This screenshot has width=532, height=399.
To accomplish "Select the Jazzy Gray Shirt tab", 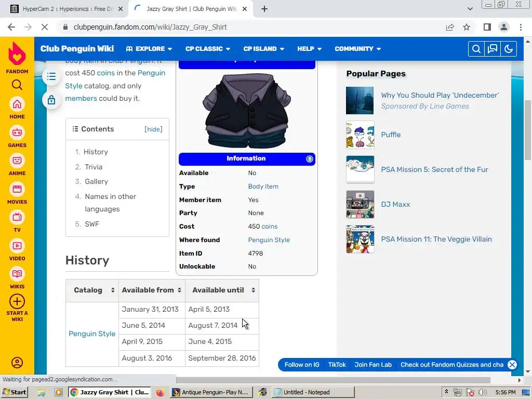I will [190, 9].
